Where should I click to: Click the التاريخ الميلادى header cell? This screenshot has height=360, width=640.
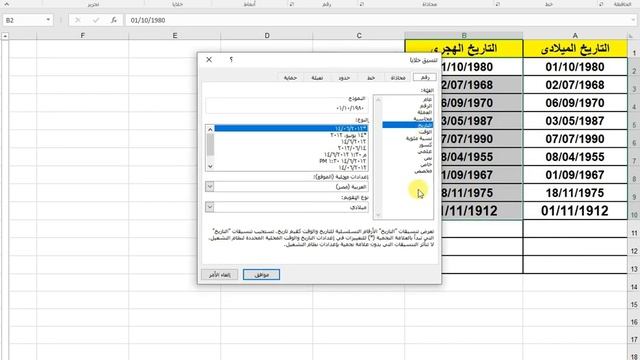coord(575,49)
